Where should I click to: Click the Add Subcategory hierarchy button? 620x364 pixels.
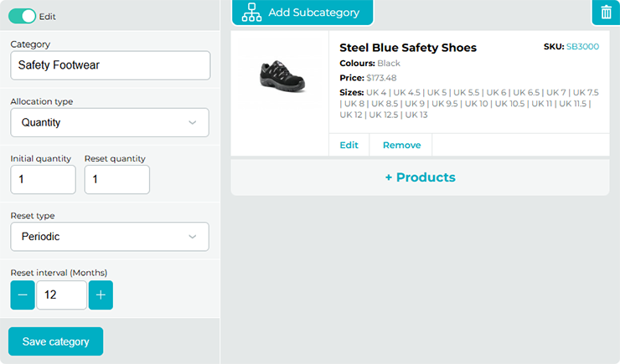(x=302, y=13)
